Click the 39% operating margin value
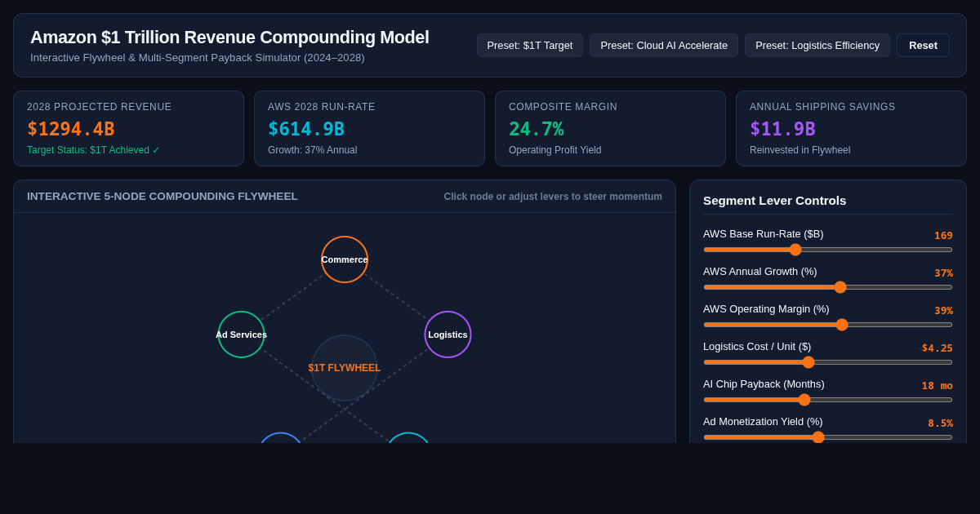This screenshot has width=980, height=514. [943, 311]
